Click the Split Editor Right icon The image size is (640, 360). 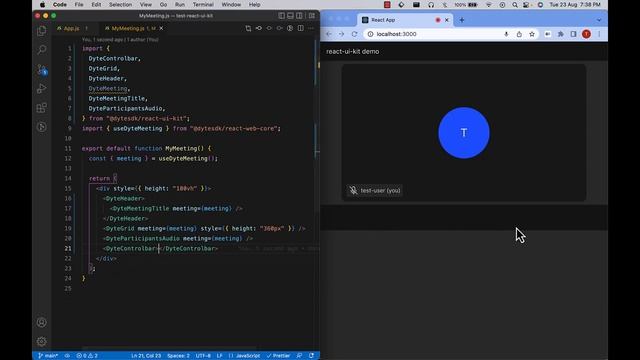pos(300,28)
